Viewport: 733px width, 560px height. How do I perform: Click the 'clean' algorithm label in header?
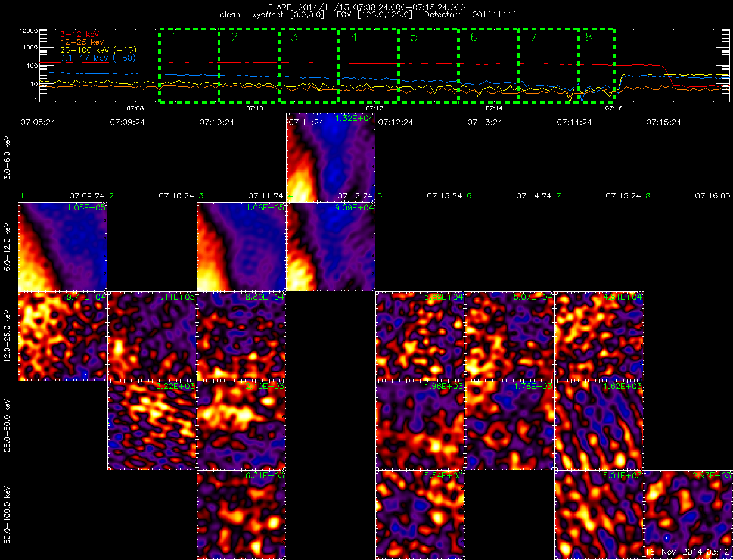[x=230, y=14]
